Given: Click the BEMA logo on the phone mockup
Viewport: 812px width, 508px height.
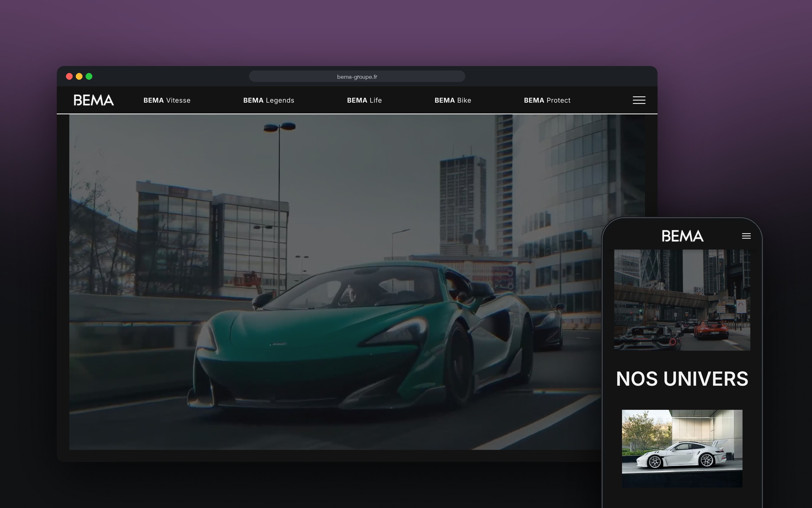Looking at the screenshot, I should [x=683, y=236].
